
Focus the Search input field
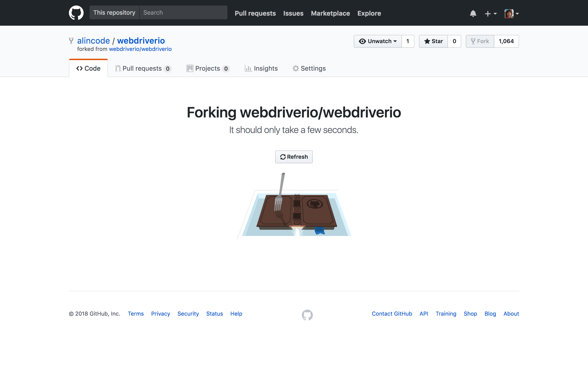click(x=183, y=13)
